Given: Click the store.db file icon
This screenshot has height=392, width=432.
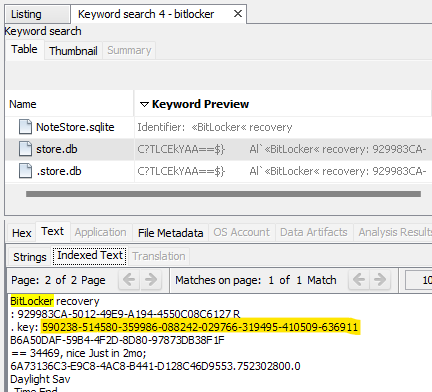Looking at the screenshot, I should point(25,149).
